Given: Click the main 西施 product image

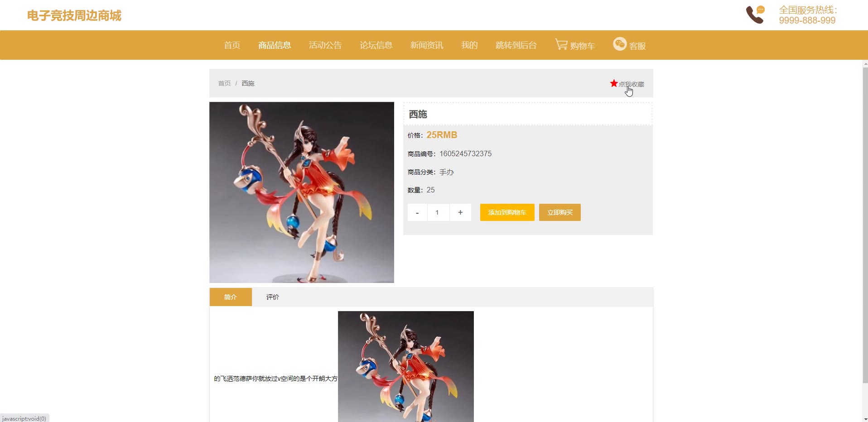Looking at the screenshot, I should (x=302, y=192).
